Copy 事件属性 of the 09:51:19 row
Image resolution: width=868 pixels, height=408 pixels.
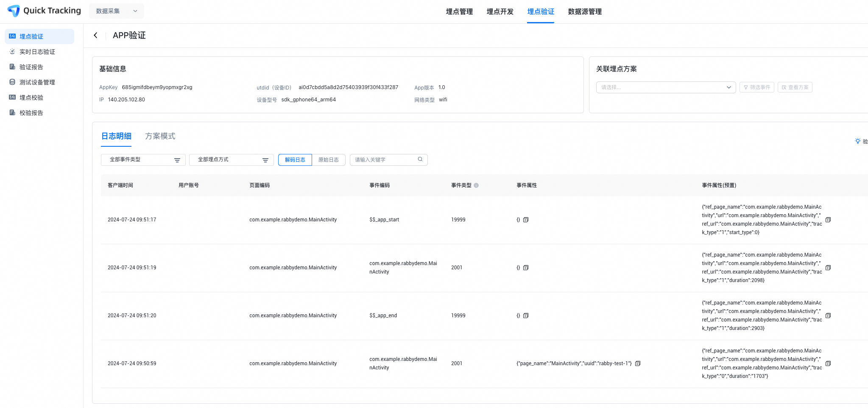tap(526, 268)
